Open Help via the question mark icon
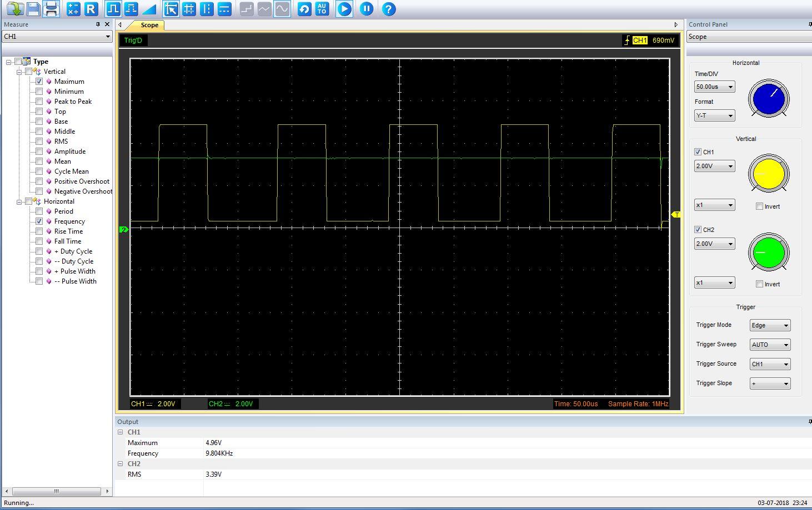The height and width of the screenshot is (510, 812). coord(389,9)
